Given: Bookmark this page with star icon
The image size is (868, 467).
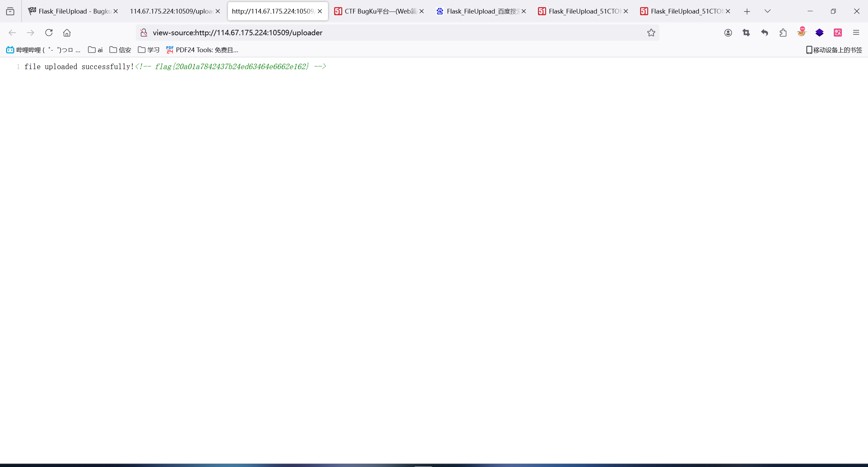Looking at the screenshot, I should [x=651, y=33].
